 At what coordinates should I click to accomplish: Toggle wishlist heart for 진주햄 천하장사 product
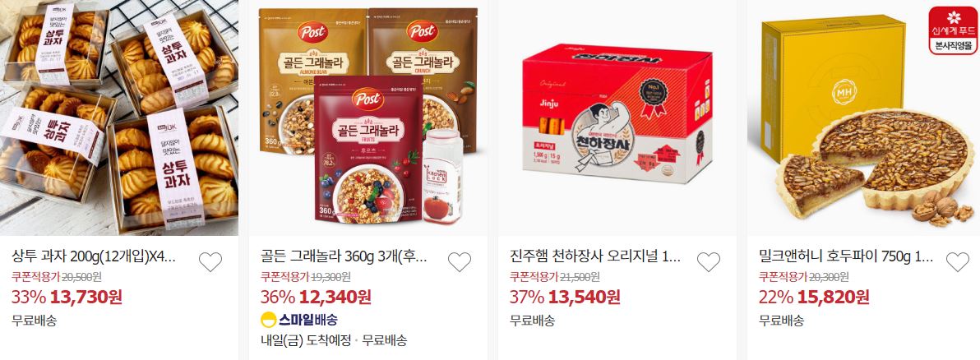708,261
